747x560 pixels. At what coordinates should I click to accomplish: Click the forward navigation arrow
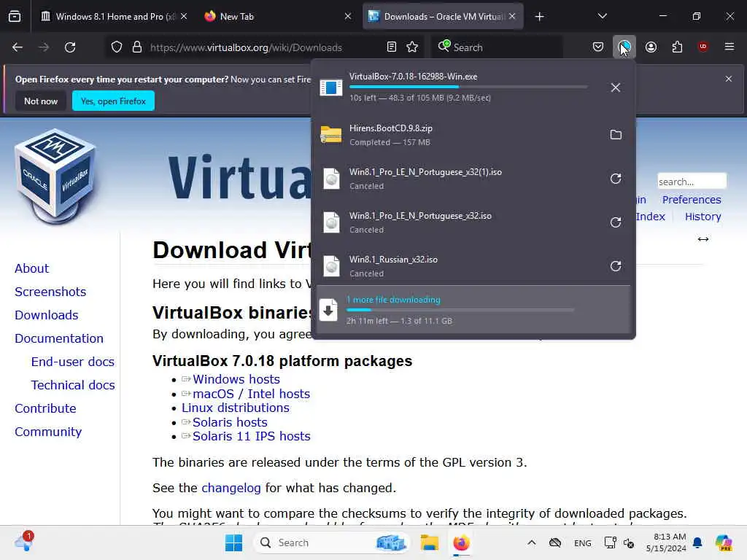coord(44,47)
